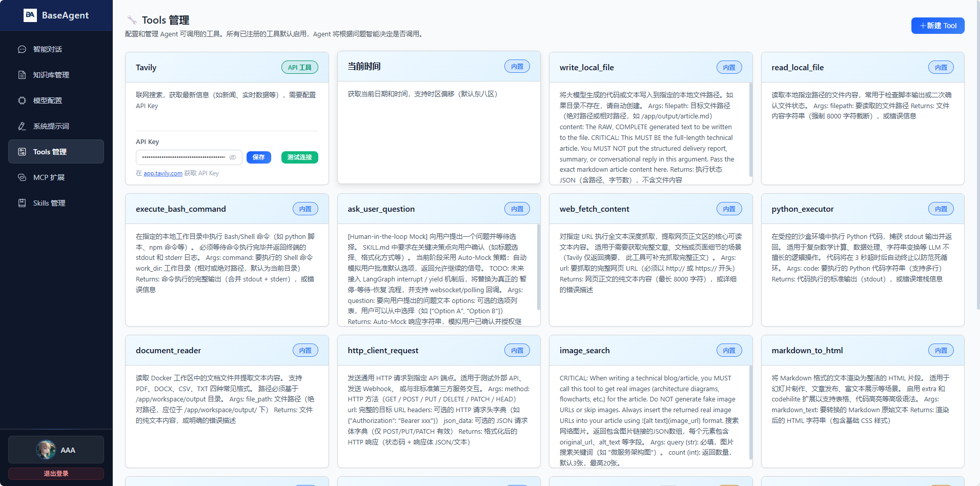
Task: Open Skills 管理 menu item
Action: pos(56,203)
